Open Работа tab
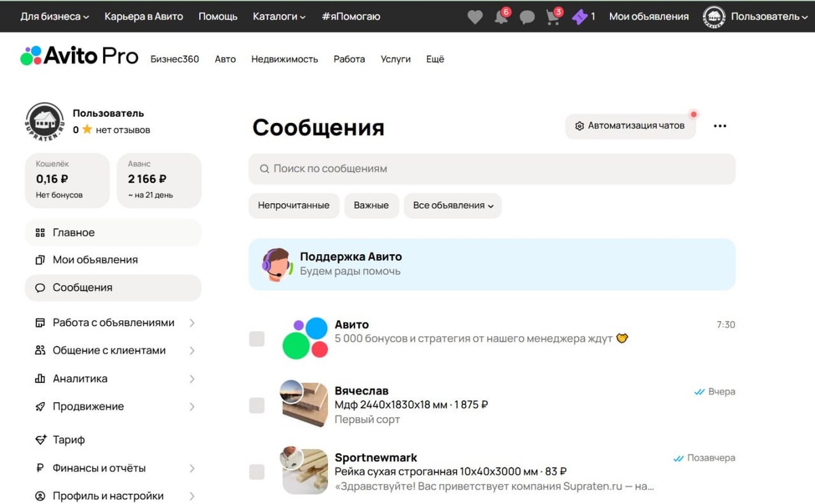This screenshot has width=815, height=504. click(x=349, y=59)
